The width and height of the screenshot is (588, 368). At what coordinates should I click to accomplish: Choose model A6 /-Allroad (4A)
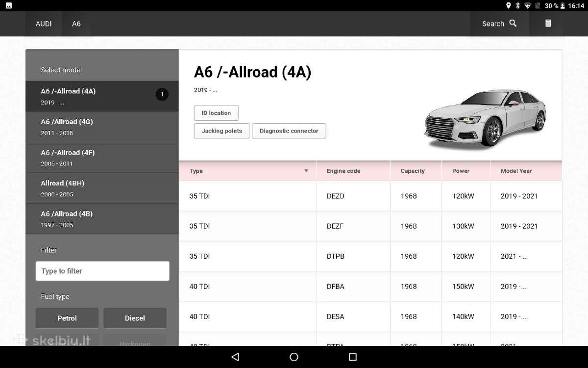pyautogui.click(x=102, y=96)
